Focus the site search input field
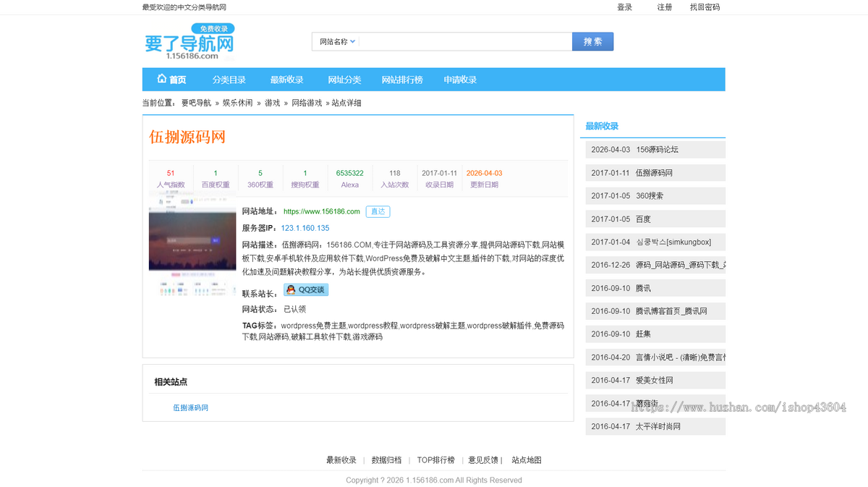Image resolution: width=868 pixels, height=487 pixels. pyautogui.click(x=465, y=42)
